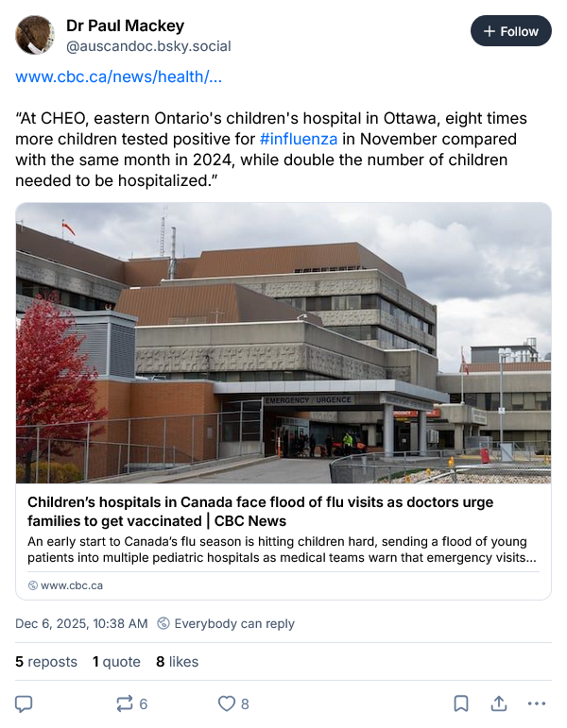Click the Dr Paul Mackey display name
The width and height of the screenshot is (567, 728).
coord(125,25)
